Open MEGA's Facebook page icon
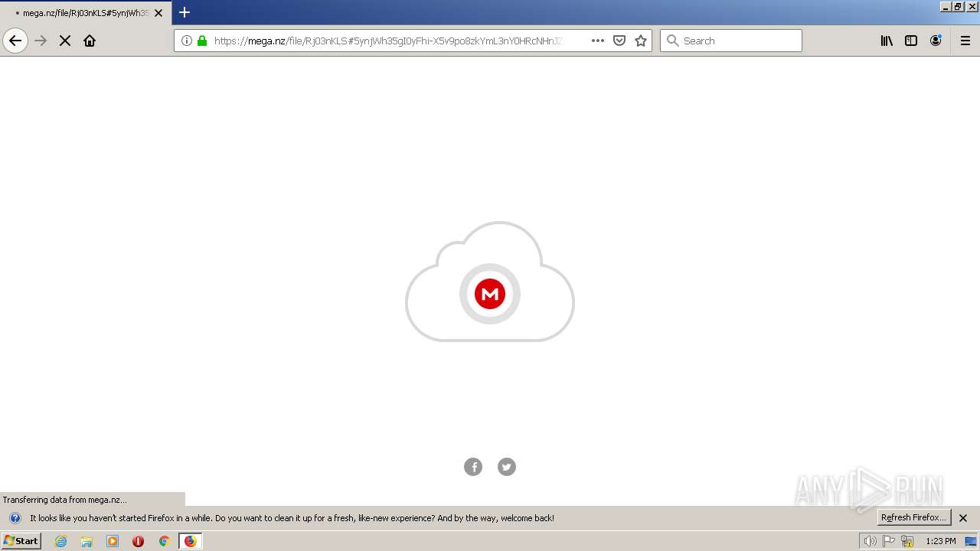980x551 pixels. (473, 467)
